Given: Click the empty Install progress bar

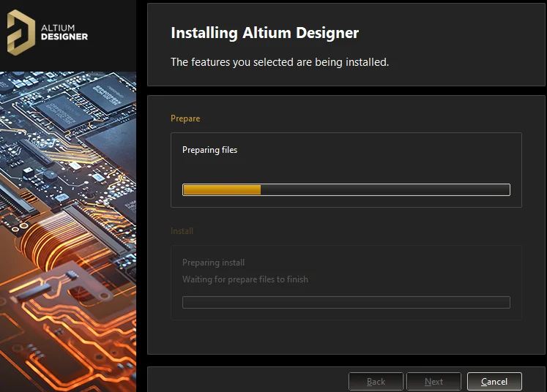Looking at the screenshot, I should [x=346, y=303].
